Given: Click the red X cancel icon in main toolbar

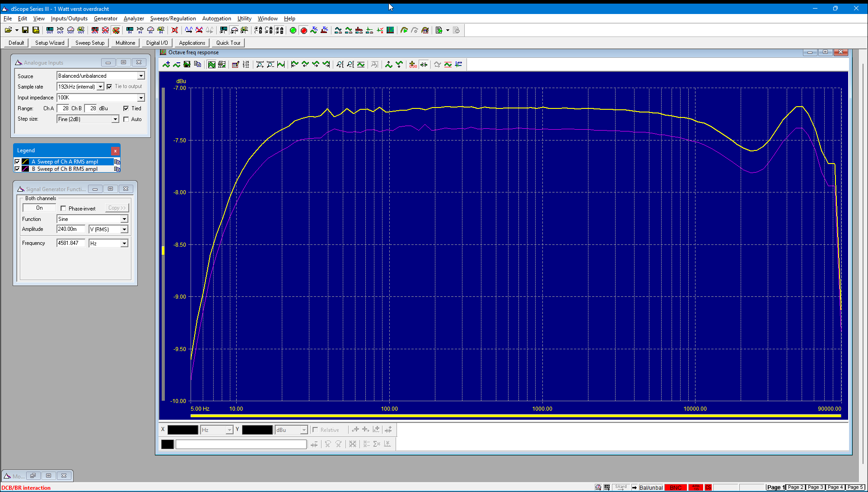Looking at the screenshot, I should [175, 30].
